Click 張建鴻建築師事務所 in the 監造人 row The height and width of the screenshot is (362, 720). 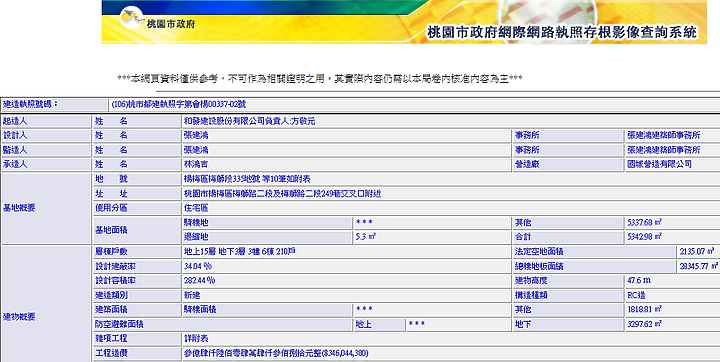(x=664, y=150)
